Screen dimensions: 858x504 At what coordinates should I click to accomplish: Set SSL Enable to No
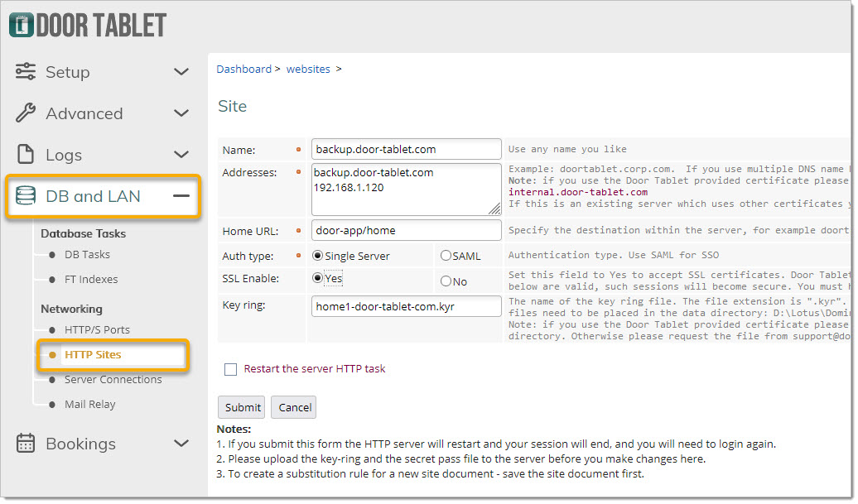pyautogui.click(x=446, y=281)
